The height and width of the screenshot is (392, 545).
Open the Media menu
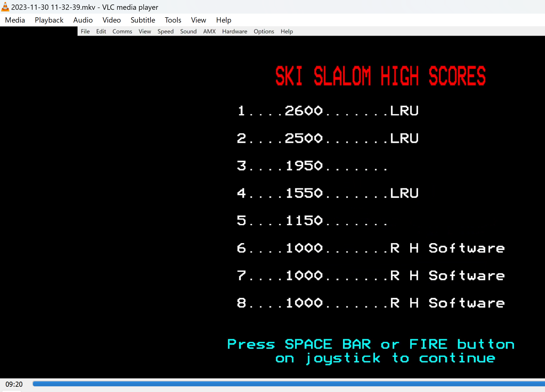point(15,20)
